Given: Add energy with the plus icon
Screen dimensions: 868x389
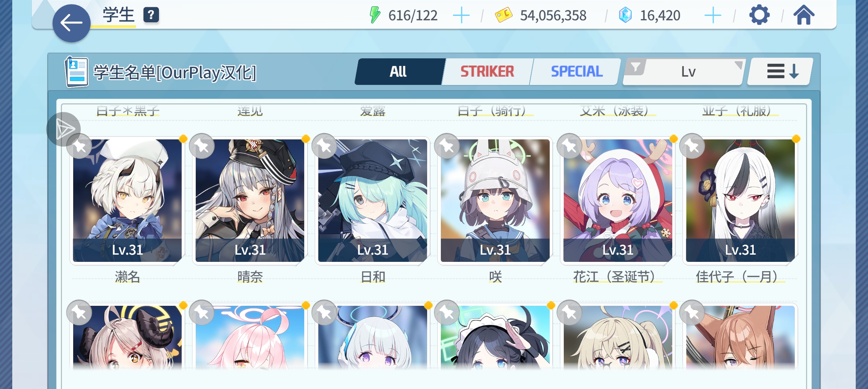Looking at the screenshot, I should click(x=461, y=15).
